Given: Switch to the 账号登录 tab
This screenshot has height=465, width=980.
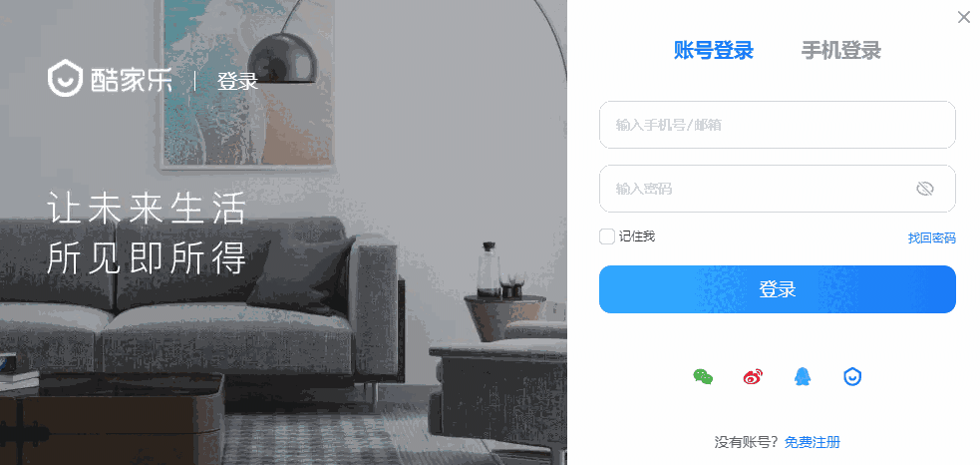Looking at the screenshot, I should pos(714,50).
